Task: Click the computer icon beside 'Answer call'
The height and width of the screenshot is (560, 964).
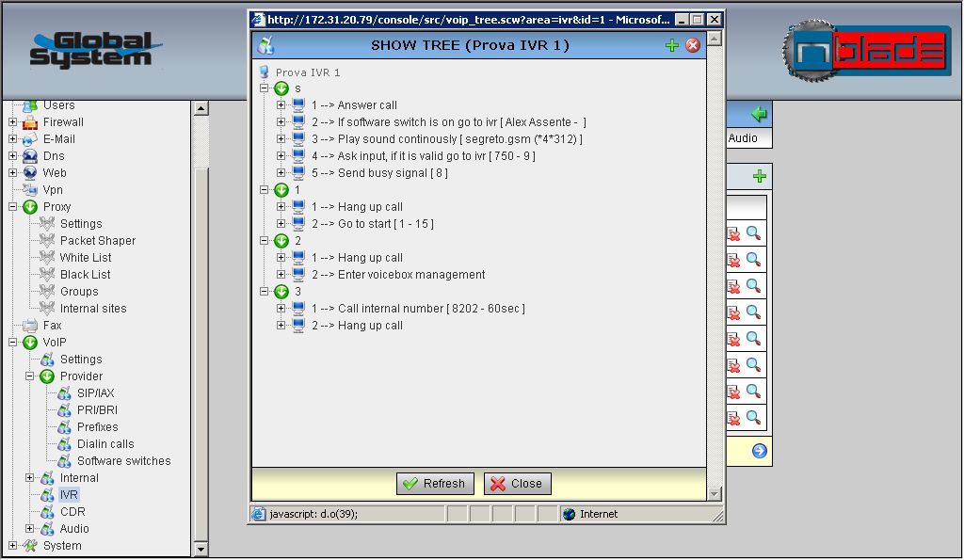Action: [298, 104]
